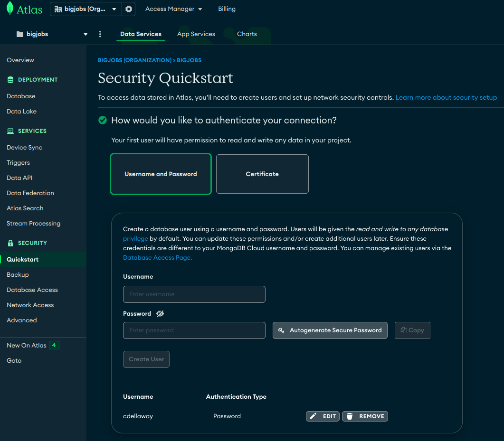Screen dimensions: 504x441
Task: Click the Enter username input field
Action: [x=194, y=294]
